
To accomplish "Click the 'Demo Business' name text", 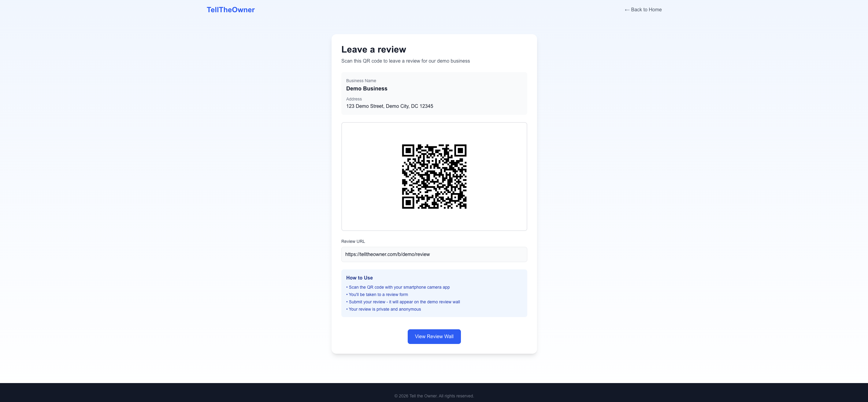I will coord(367,89).
